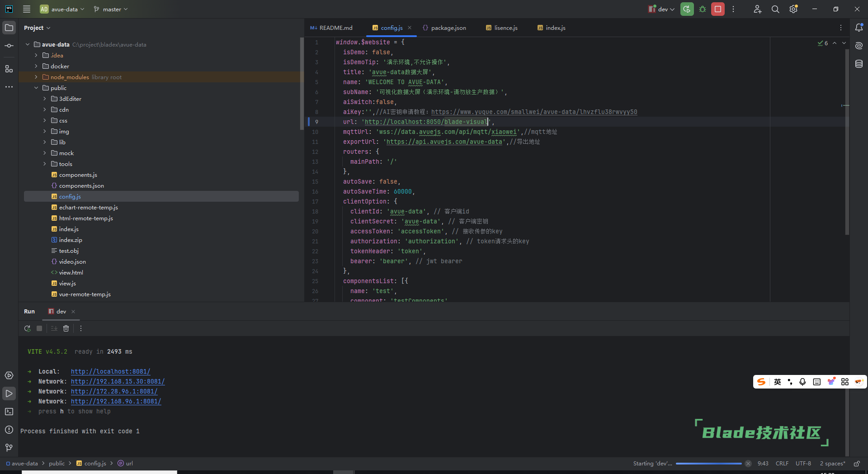Toggle read-only lock in status bar
Image resolution: width=868 pixels, height=474 pixels.
click(x=857, y=464)
